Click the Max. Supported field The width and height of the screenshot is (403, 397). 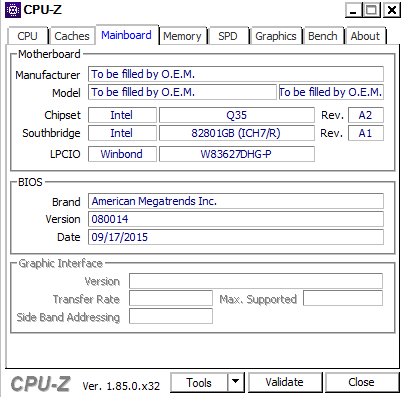(343, 298)
